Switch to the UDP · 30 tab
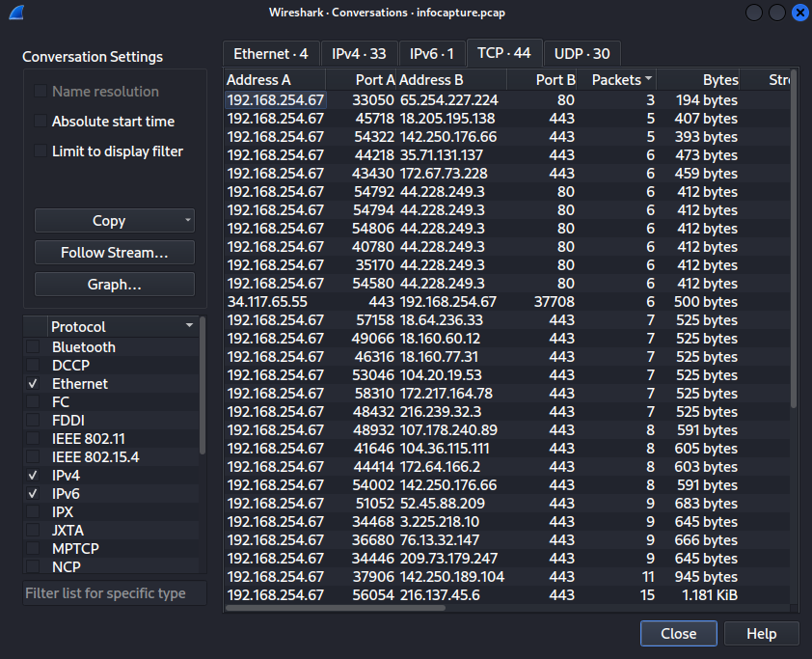 pos(582,53)
